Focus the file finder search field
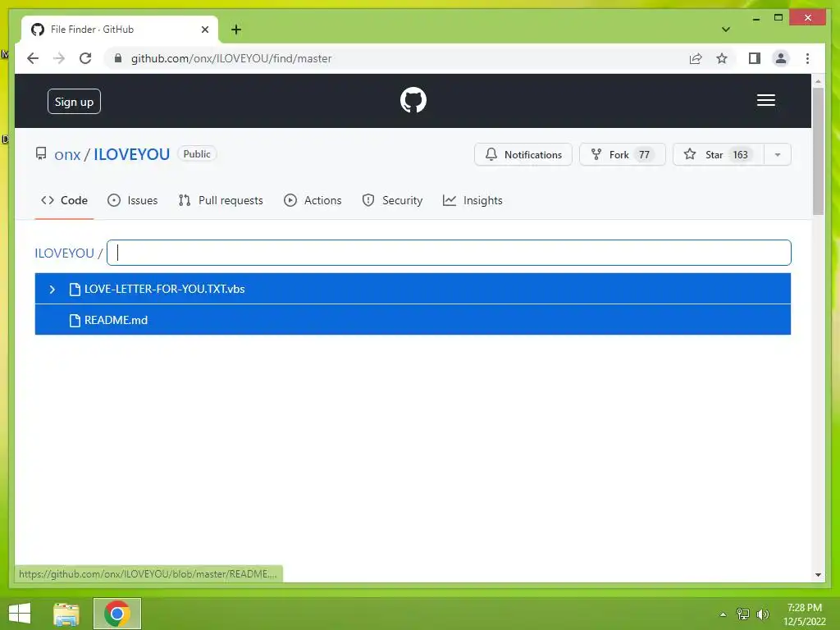Screen dimensions: 840x630 pyautogui.click(x=449, y=253)
